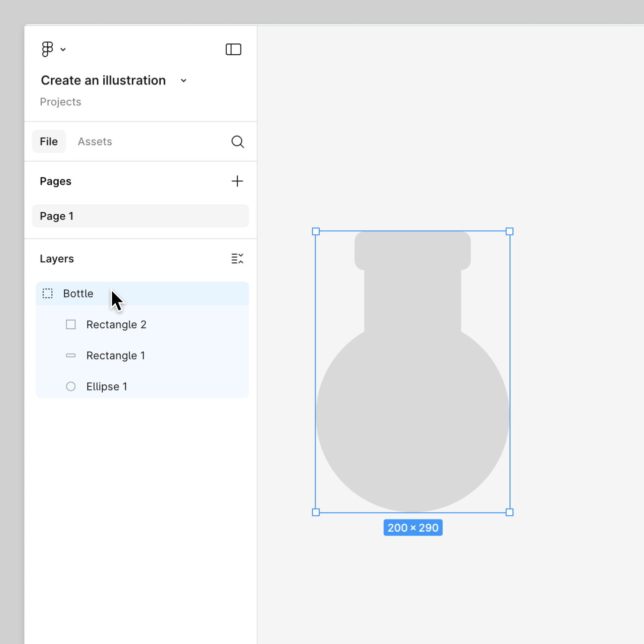Click the top-left selection resize handle
Screen dimensions: 644x644
pyautogui.click(x=316, y=231)
